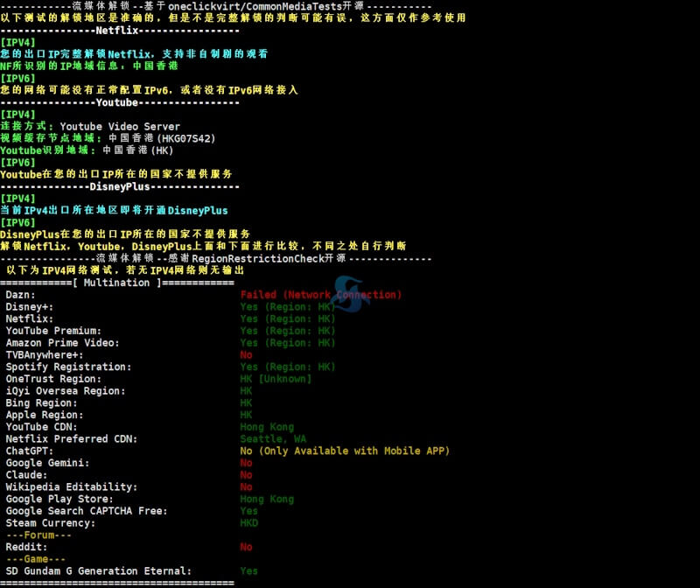
Task: Click the "RegionRestrictionCheck" project name
Action: coord(258,258)
